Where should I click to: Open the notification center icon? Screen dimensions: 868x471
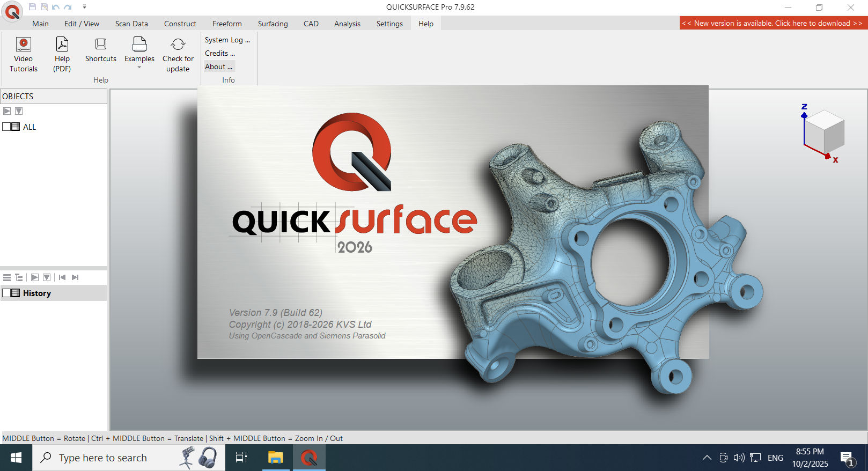pyautogui.click(x=848, y=458)
